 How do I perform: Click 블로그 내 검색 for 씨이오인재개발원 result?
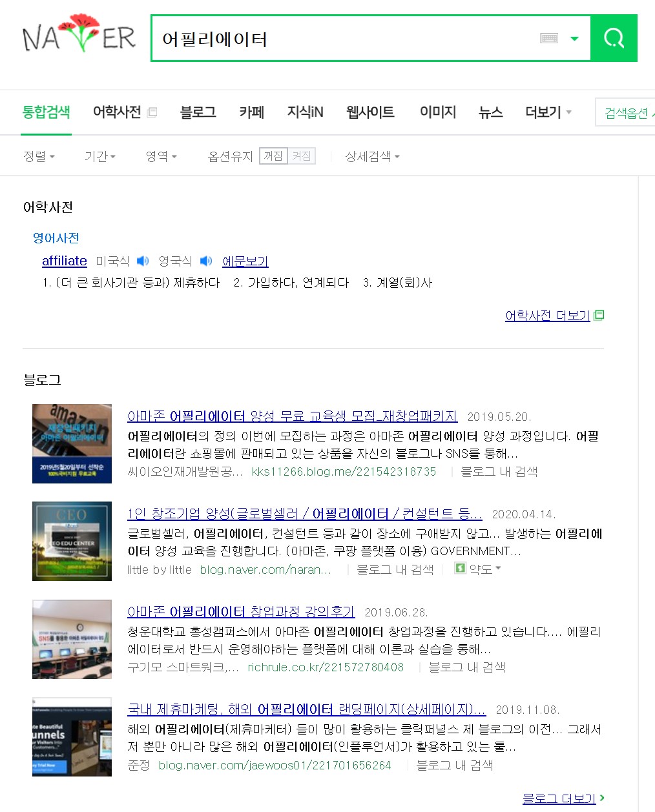499,471
